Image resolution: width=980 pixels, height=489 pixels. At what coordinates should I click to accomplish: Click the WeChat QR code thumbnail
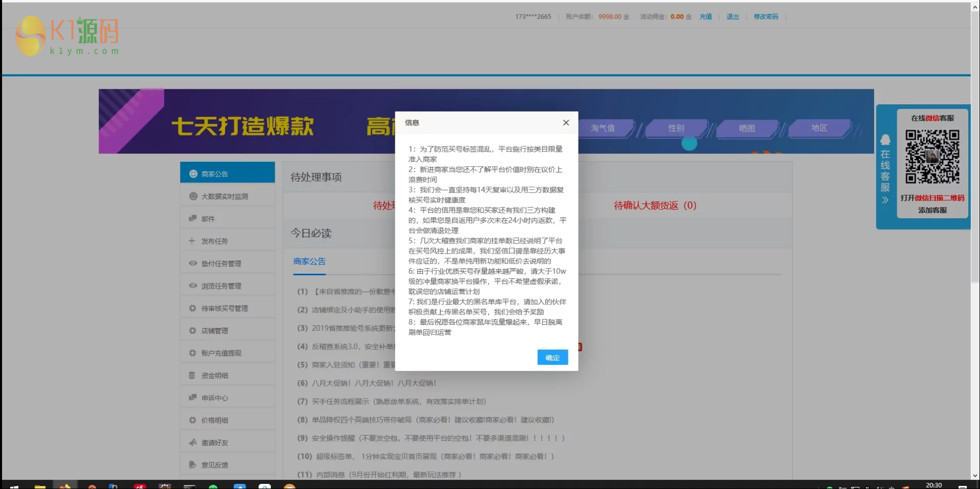pos(932,156)
